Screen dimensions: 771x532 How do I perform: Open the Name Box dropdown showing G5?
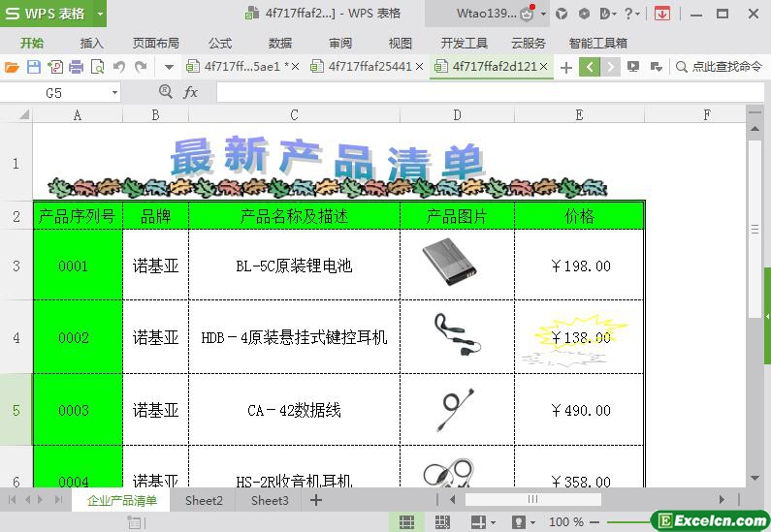[x=114, y=93]
